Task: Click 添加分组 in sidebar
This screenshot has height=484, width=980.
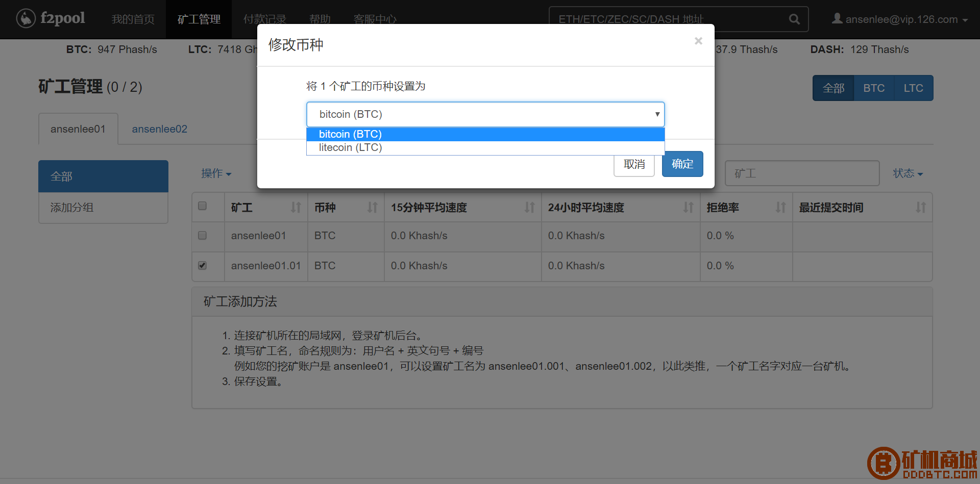Action: click(x=103, y=208)
